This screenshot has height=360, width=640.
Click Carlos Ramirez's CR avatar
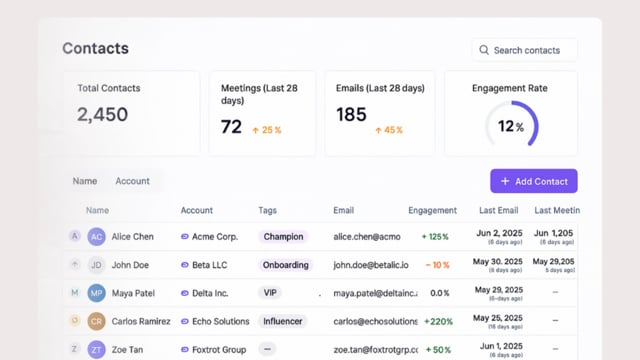coord(96,321)
